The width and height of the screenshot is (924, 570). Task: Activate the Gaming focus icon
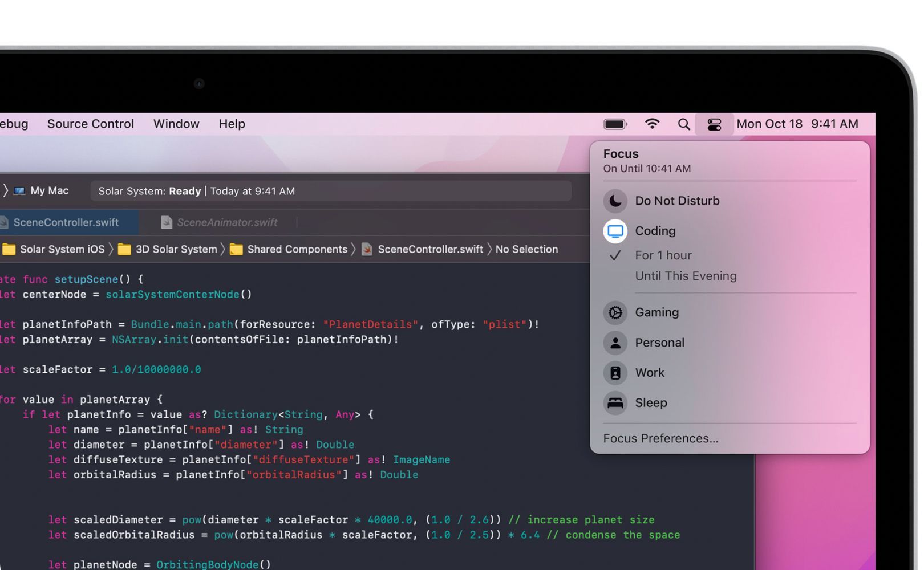tap(615, 312)
